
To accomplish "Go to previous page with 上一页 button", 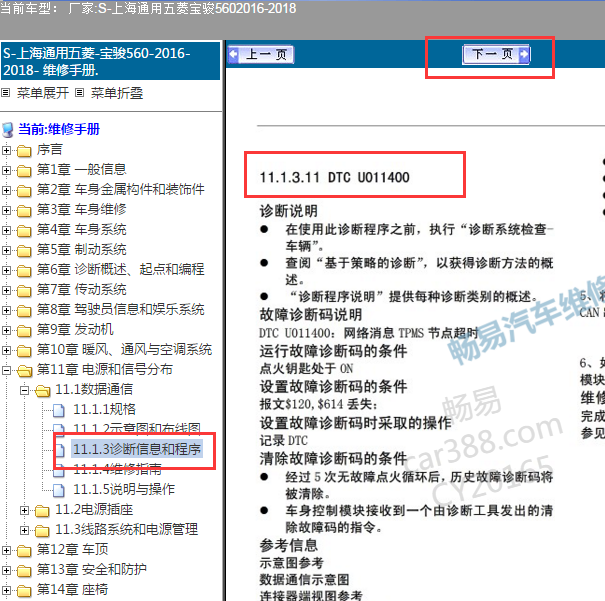I will click(x=261, y=54).
